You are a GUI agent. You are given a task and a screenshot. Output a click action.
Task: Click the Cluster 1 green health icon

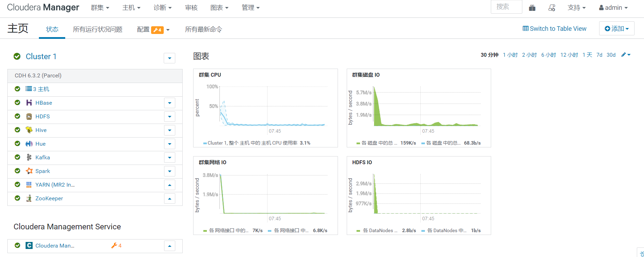pos(17,56)
